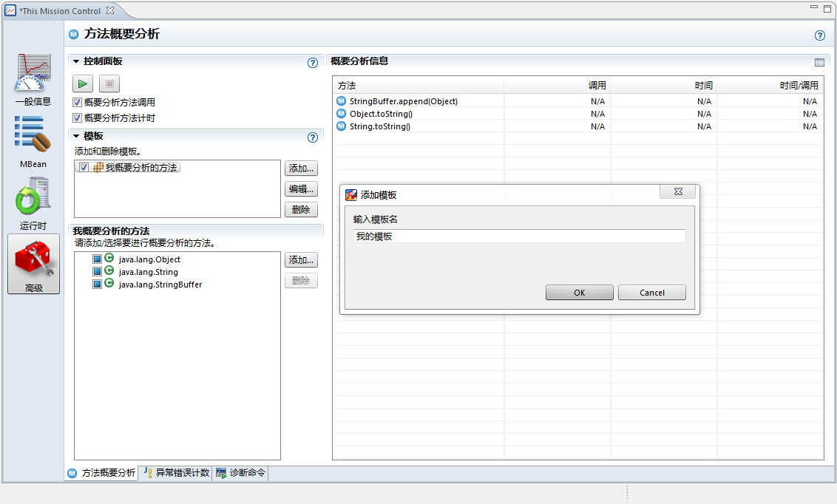Toggle 概要分析方法计时 checkbox
The width and height of the screenshot is (837, 504).
(x=78, y=118)
